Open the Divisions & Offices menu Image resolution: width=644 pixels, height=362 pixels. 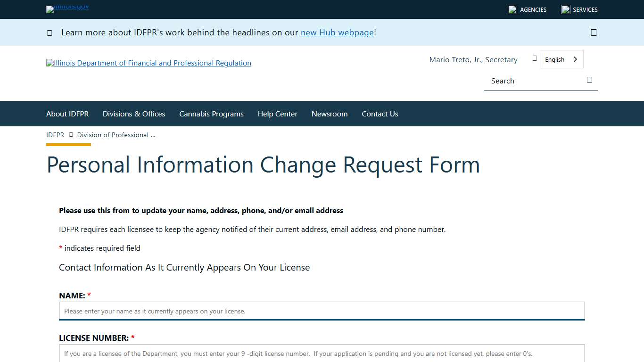[134, 114]
